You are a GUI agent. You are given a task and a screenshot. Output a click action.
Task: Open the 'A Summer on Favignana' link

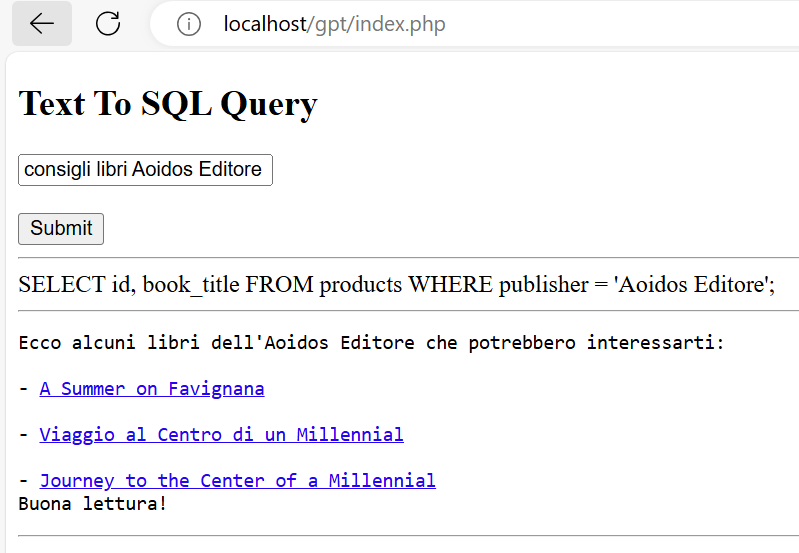[x=152, y=388]
